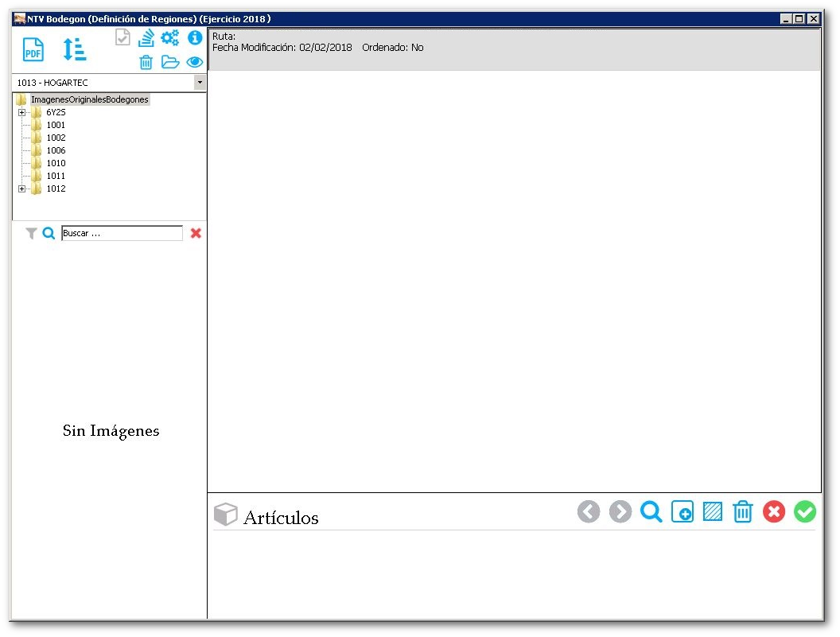
Task: Clear search with the red X
Action: pos(196,233)
